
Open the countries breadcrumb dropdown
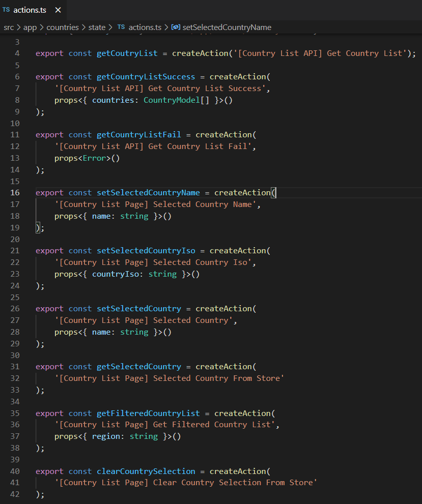pyautogui.click(x=63, y=27)
